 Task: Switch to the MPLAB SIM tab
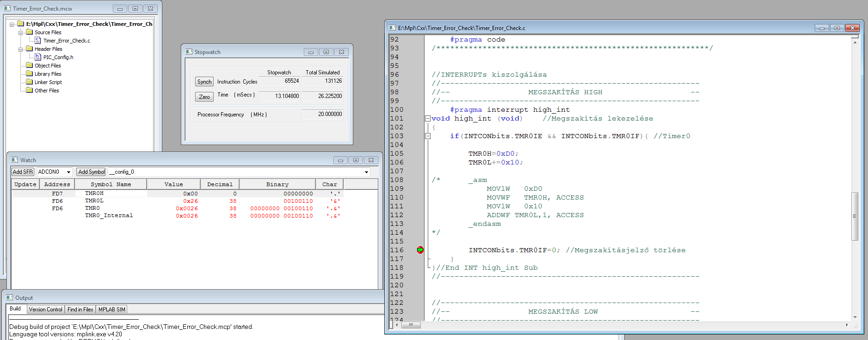(111, 310)
